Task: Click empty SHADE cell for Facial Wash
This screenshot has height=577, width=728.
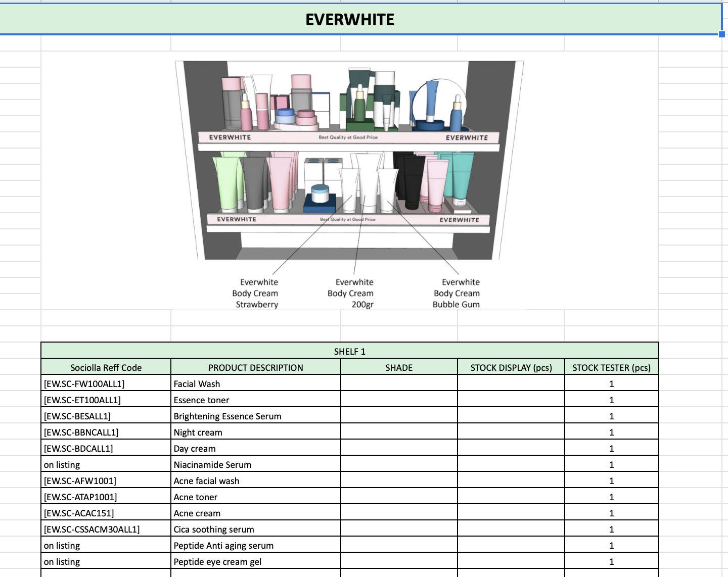Action: [399, 383]
